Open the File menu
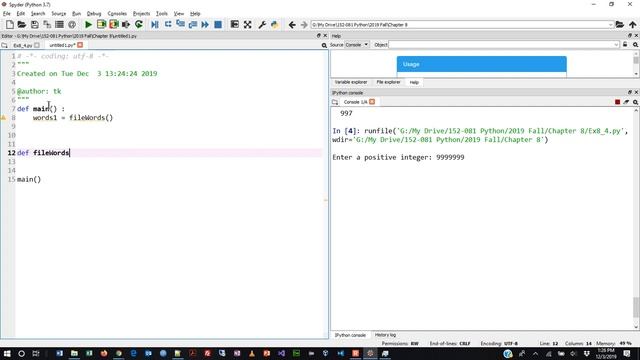 point(7,13)
